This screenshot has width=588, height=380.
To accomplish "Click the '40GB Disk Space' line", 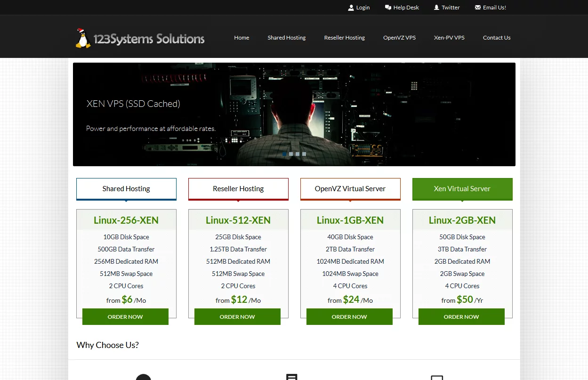I will (x=350, y=237).
